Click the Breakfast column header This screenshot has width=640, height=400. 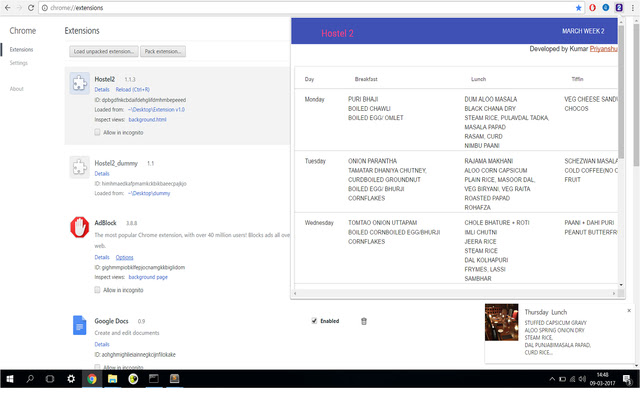tap(366, 79)
